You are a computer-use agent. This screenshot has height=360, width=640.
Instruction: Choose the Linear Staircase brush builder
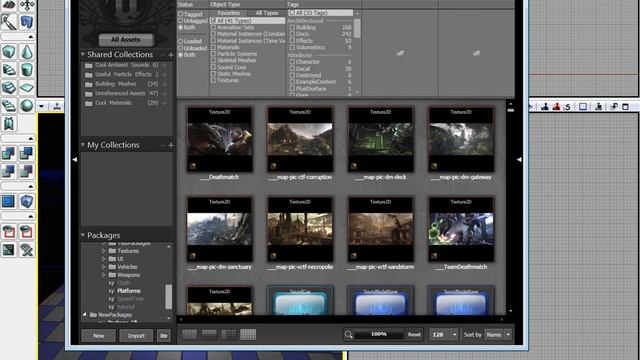tap(9, 88)
